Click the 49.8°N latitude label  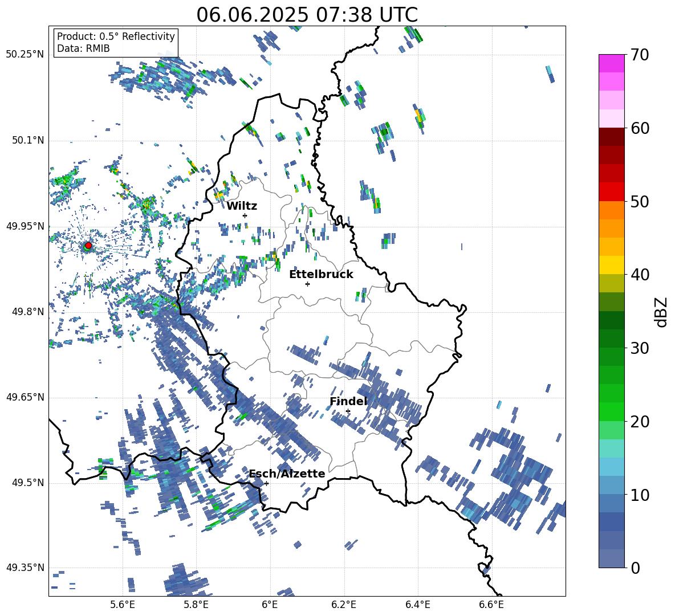[28, 312]
